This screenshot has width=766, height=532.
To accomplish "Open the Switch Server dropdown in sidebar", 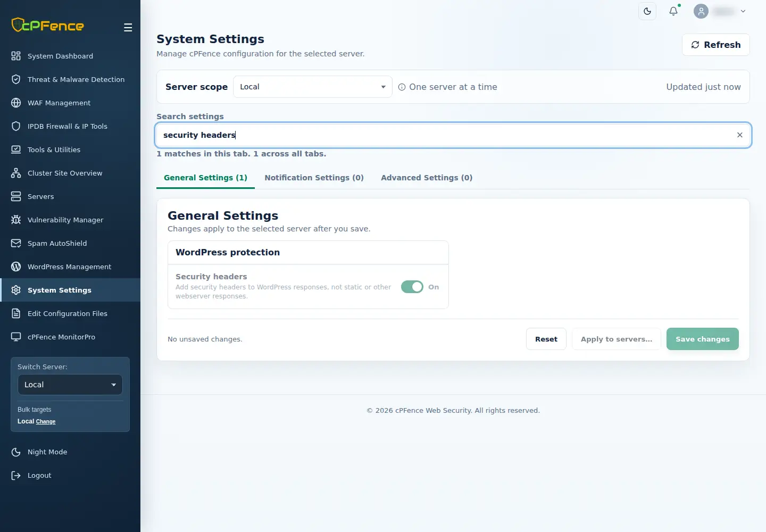I will (70, 385).
